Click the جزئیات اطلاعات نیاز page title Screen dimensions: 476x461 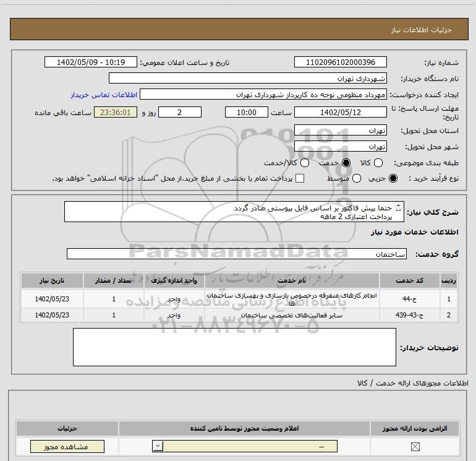422,30
